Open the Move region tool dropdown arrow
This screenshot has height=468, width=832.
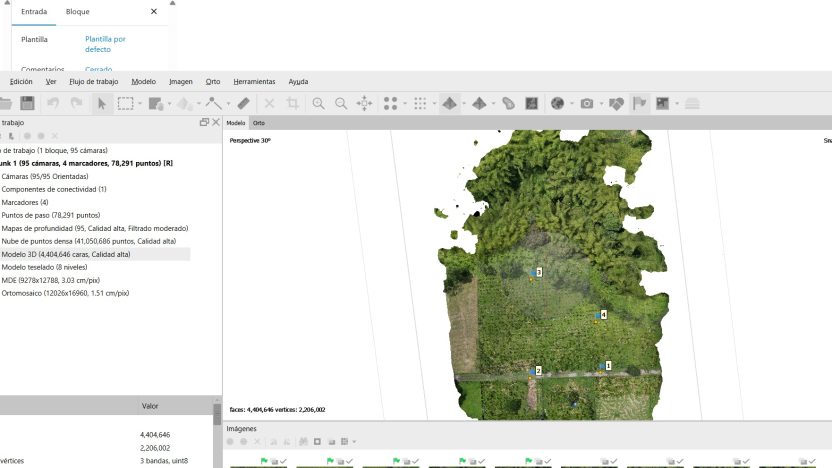169,103
